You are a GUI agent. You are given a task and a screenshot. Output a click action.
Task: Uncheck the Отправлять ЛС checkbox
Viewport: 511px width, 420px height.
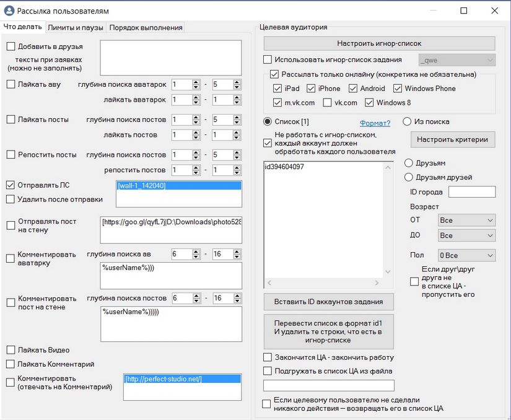click(x=11, y=185)
